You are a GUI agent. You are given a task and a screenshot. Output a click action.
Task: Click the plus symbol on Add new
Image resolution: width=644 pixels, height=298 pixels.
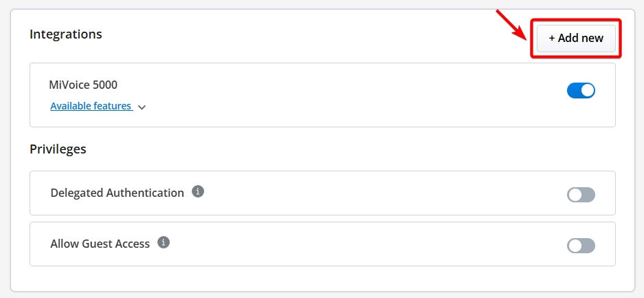(552, 39)
